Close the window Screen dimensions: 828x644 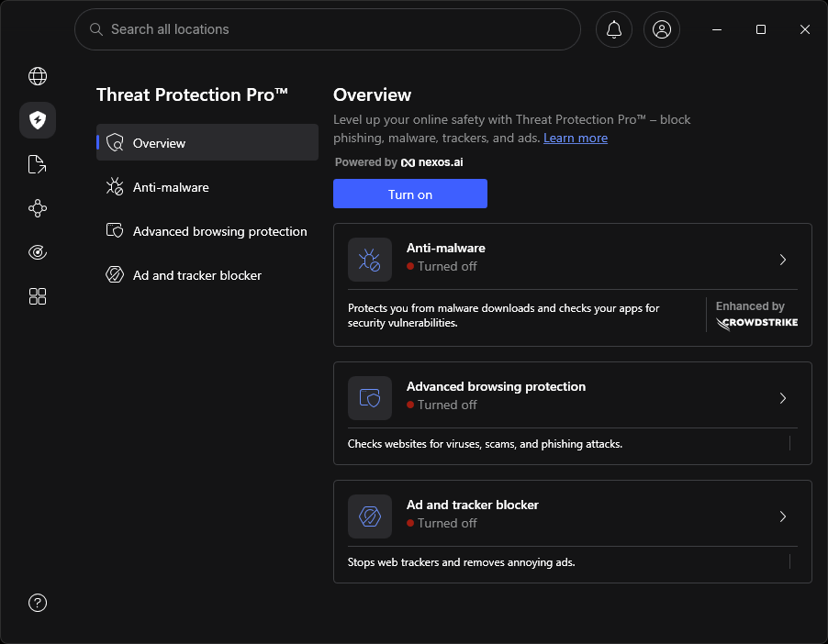point(804,29)
